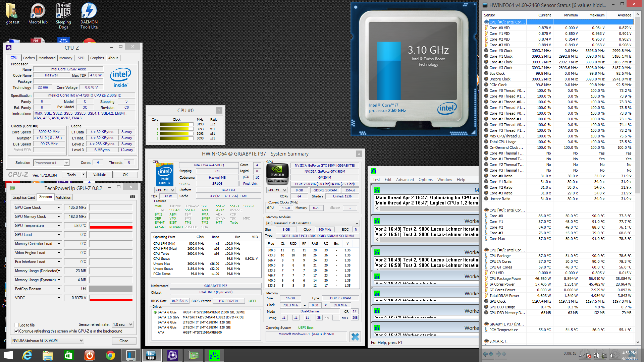Viewport: 644px width, 362px height.
Task: Open CPU-Z from the taskbar
Action: point(172,355)
